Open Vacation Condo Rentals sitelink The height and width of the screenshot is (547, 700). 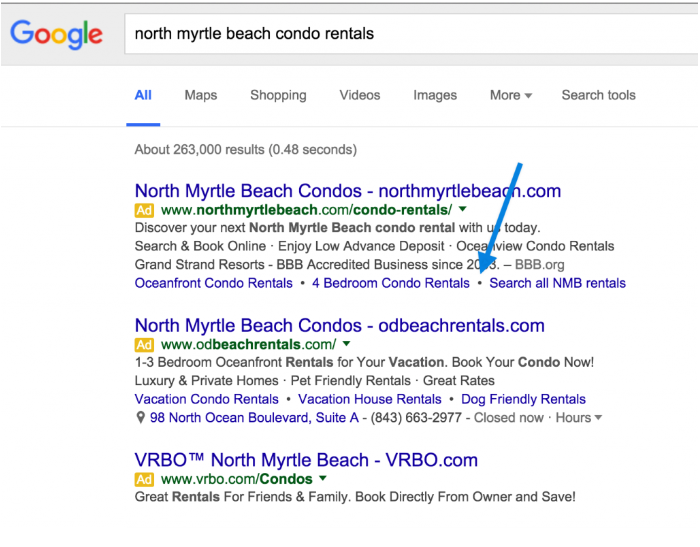(x=207, y=399)
